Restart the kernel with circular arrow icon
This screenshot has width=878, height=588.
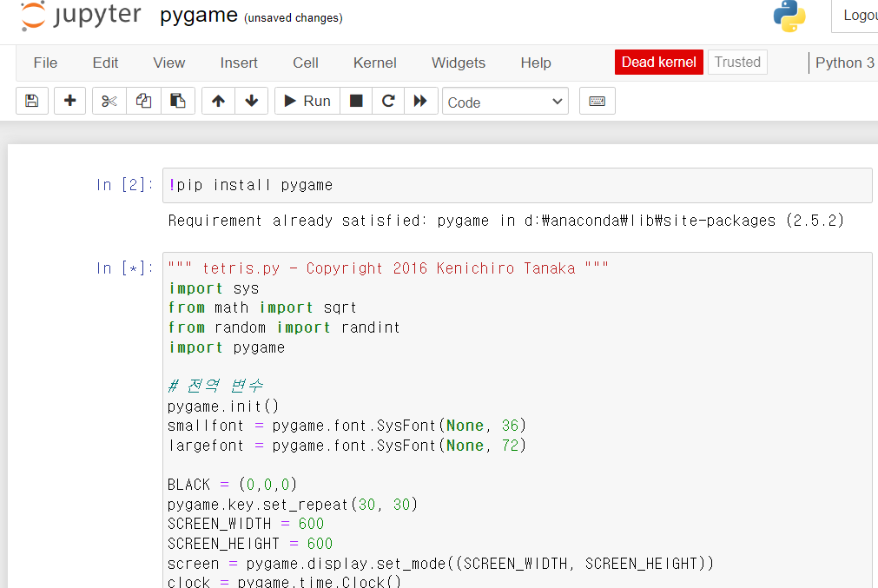pyautogui.click(x=388, y=101)
